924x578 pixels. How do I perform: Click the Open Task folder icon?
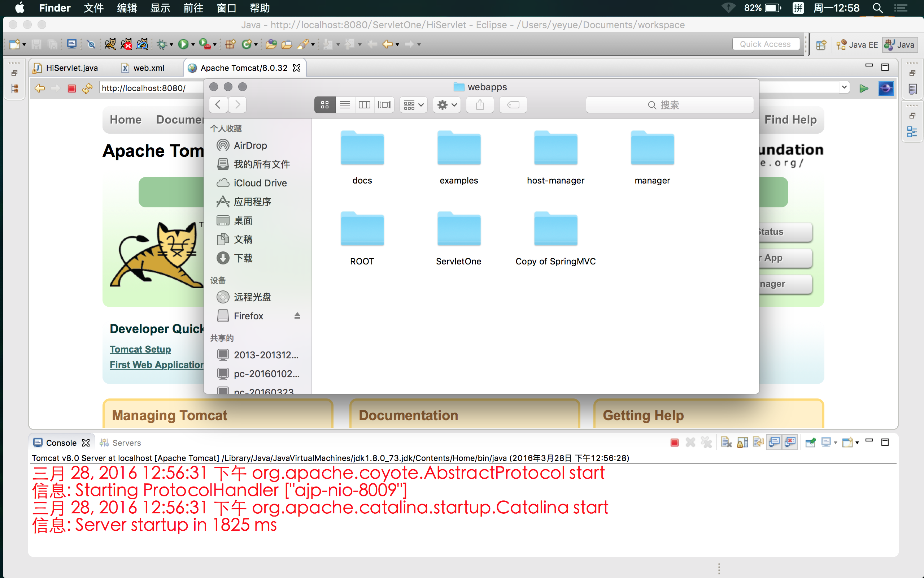click(287, 44)
